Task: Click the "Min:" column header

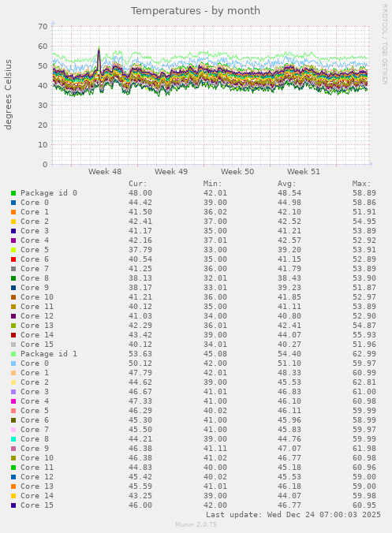Action: (x=212, y=184)
